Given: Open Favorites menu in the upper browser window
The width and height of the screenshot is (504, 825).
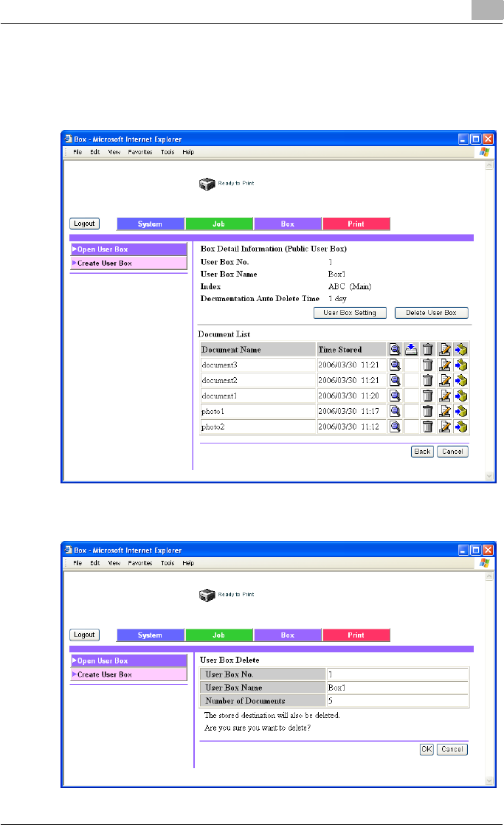Looking at the screenshot, I should click(x=140, y=152).
